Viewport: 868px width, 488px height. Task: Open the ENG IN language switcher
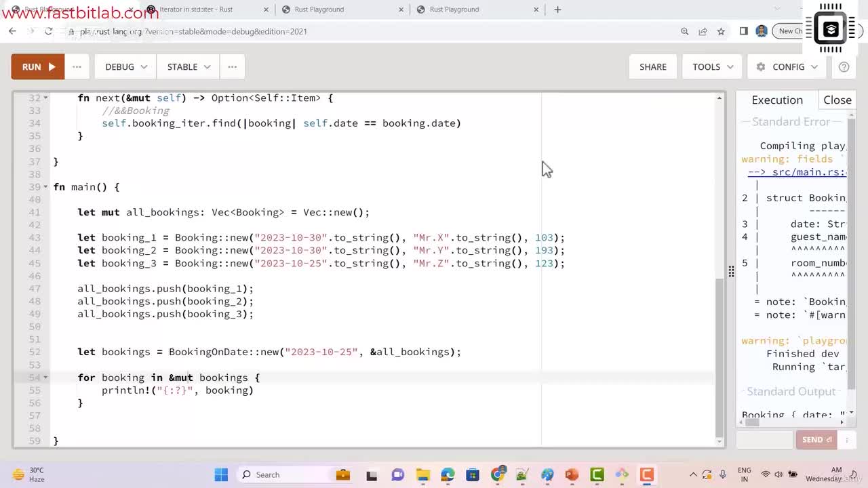tap(744, 474)
